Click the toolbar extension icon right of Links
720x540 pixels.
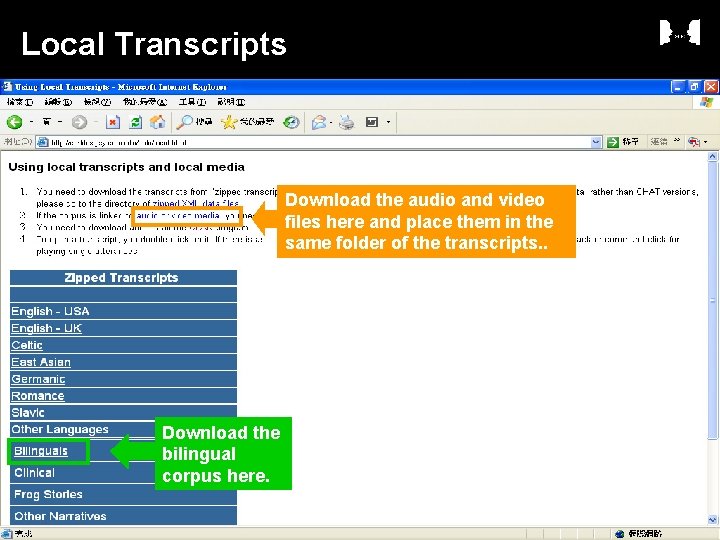tap(694, 142)
